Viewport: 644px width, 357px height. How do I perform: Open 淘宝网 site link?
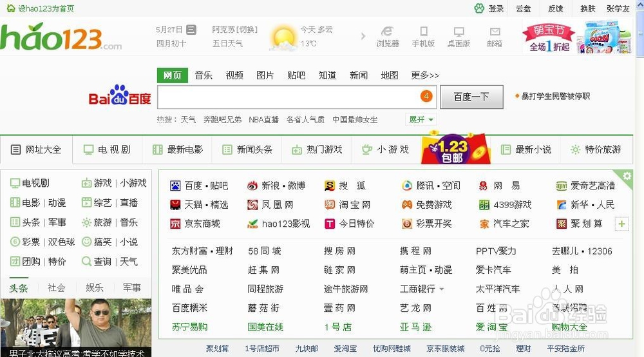pos(348,204)
